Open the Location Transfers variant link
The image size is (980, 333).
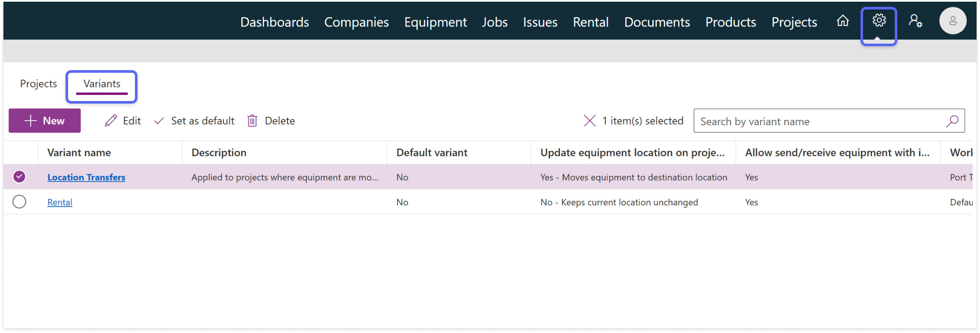click(86, 177)
